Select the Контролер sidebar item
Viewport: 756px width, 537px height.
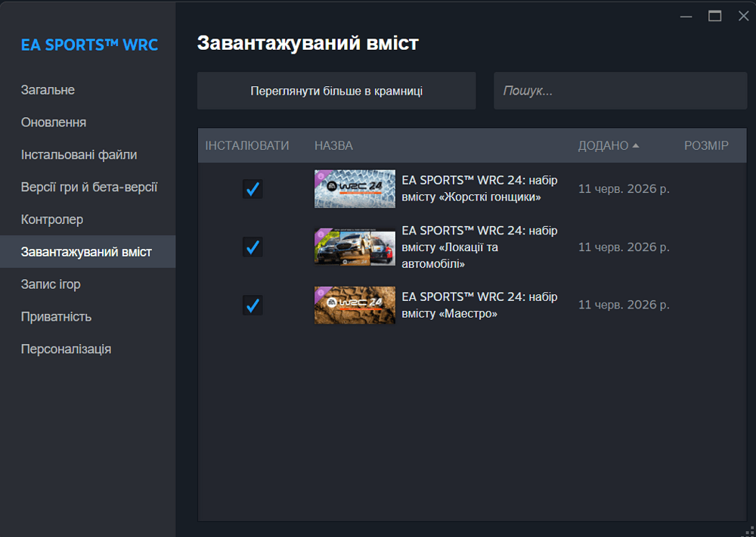(52, 219)
